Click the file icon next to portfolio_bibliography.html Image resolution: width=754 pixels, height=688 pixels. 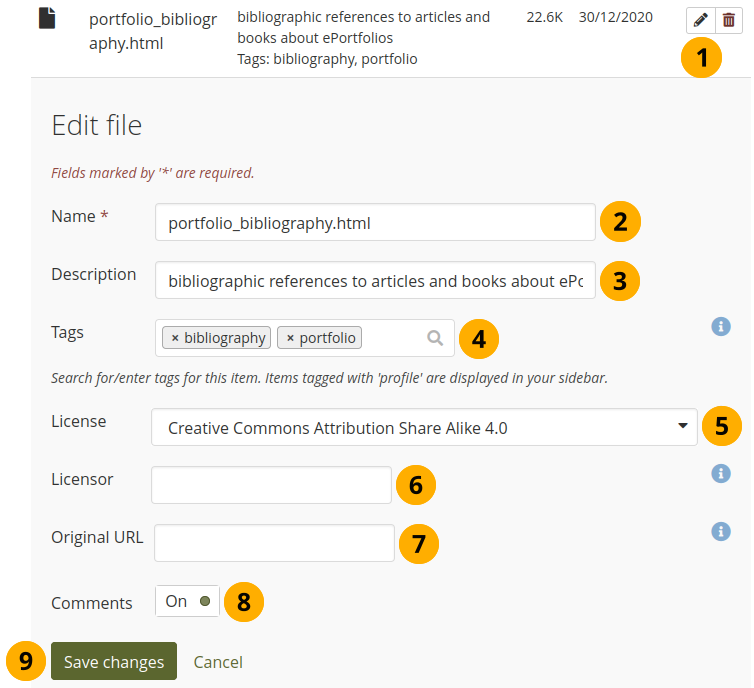47,19
